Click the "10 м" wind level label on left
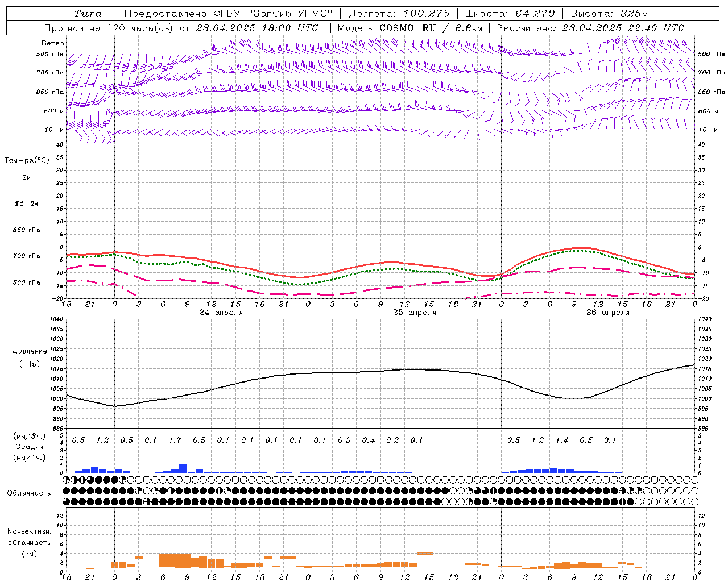 click(54, 130)
